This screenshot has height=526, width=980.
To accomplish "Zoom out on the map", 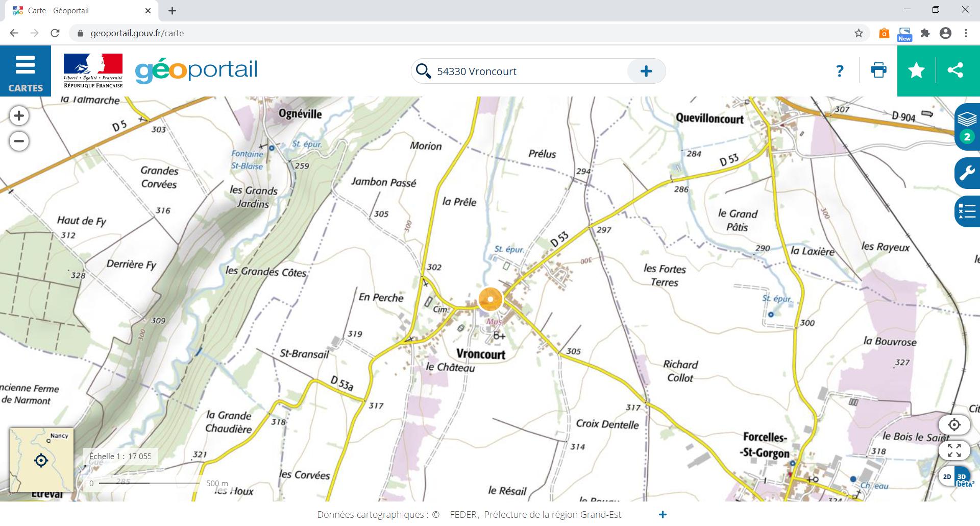I will [x=19, y=141].
